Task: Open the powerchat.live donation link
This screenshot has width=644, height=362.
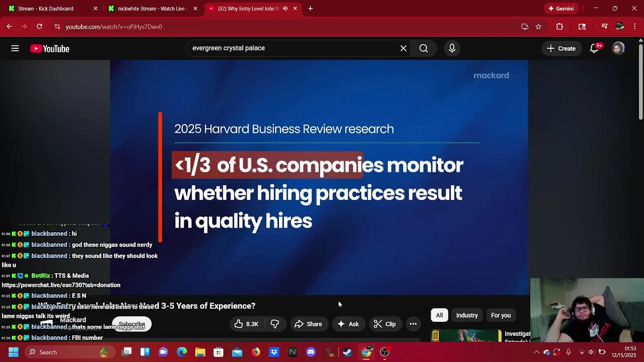Action: [x=61, y=285]
